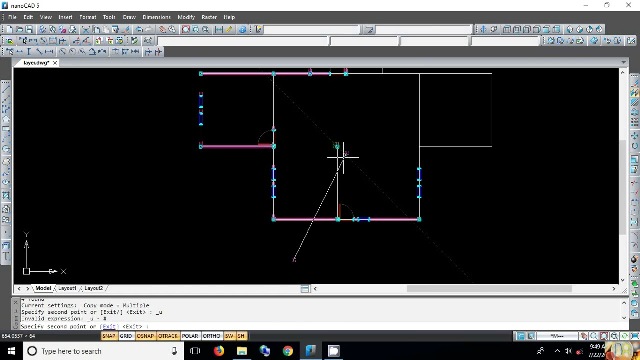640x360 pixels.
Task: Expand the tab list arrow at top right of drawing
Action: tap(623, 62)
